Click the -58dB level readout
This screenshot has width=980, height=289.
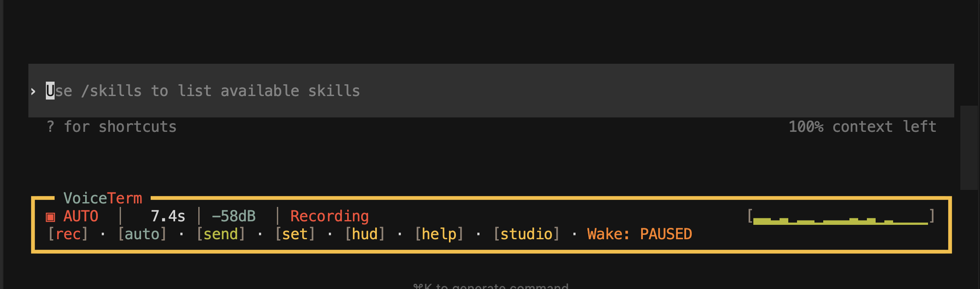click(x=234, y=216)
